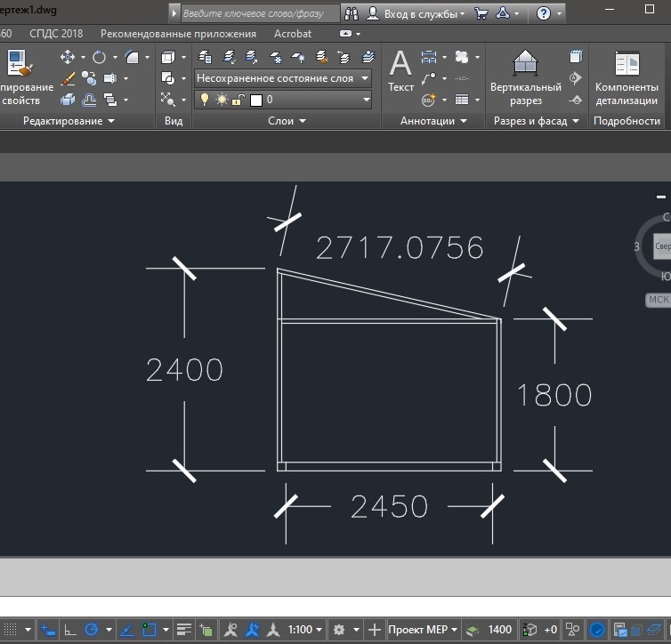Select the Fillet tool icon
This screenshot has height=644, width=671.
132,57
